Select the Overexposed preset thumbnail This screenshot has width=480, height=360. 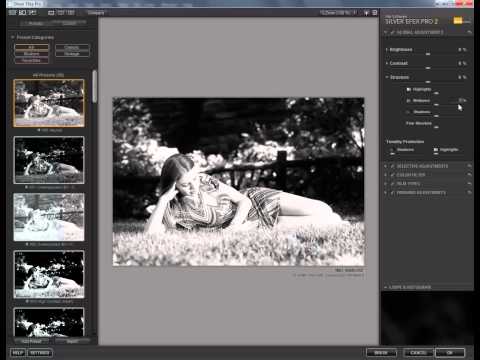(x=49, y=217)
